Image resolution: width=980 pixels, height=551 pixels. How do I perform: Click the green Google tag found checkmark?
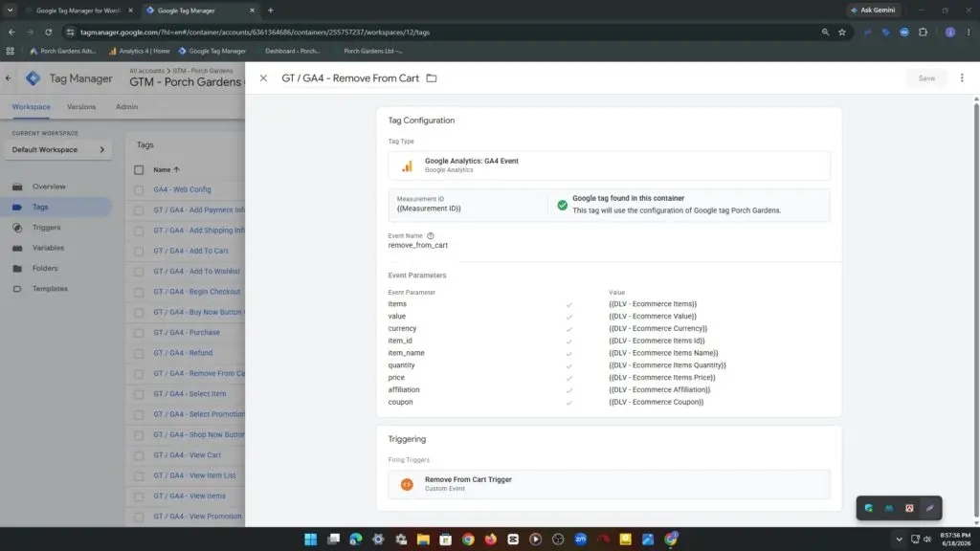[x=563, y=205]
